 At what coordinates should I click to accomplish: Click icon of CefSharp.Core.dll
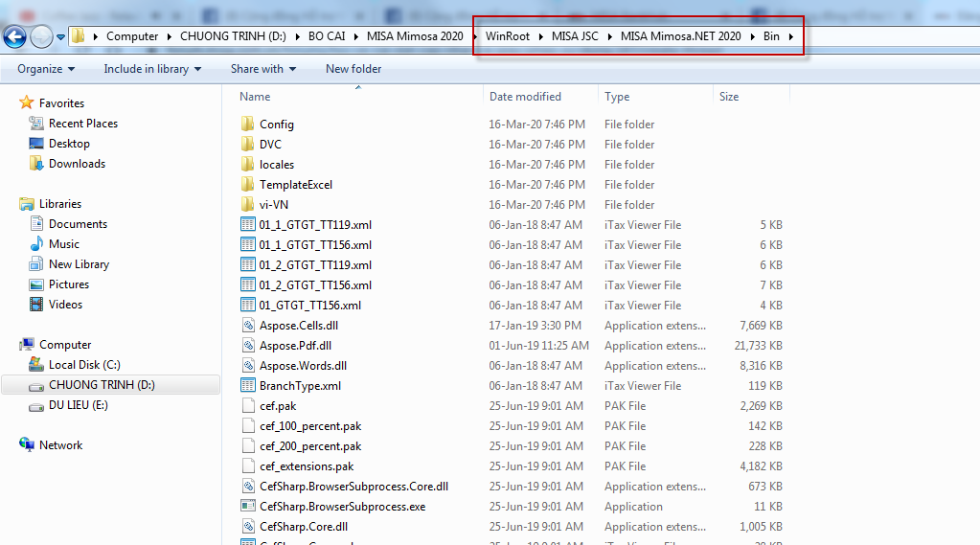tap(248, 526)
